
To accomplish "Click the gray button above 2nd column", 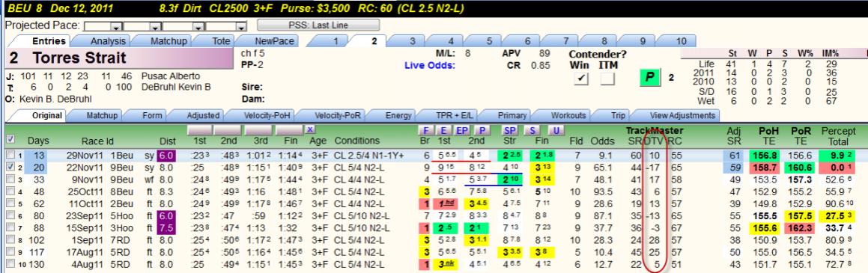I will pyautogui.click(x=228, y=129).
